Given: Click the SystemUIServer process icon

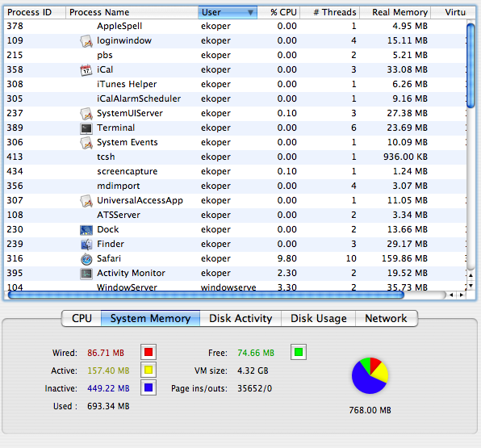Looking at the screenshot, I should 86,114.
